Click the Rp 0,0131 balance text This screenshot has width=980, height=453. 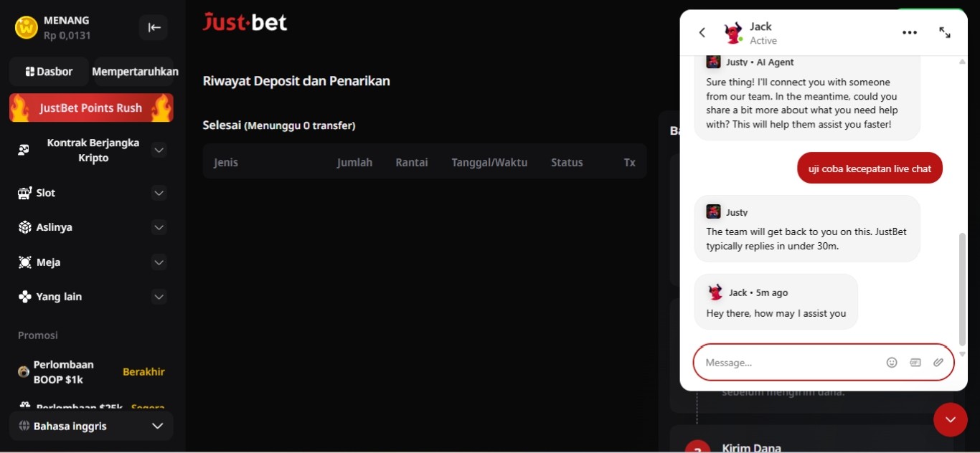click(67, 35)
